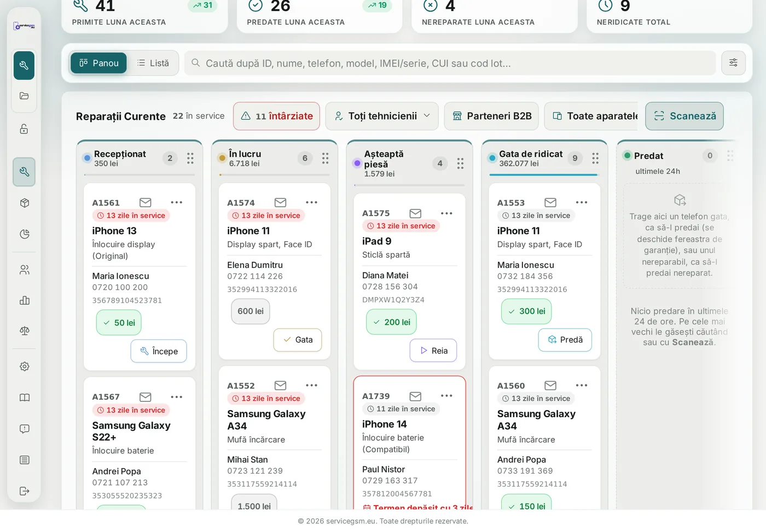
Task: Click the alert speech bubble sidebar icon
Action: pos(24,429)
